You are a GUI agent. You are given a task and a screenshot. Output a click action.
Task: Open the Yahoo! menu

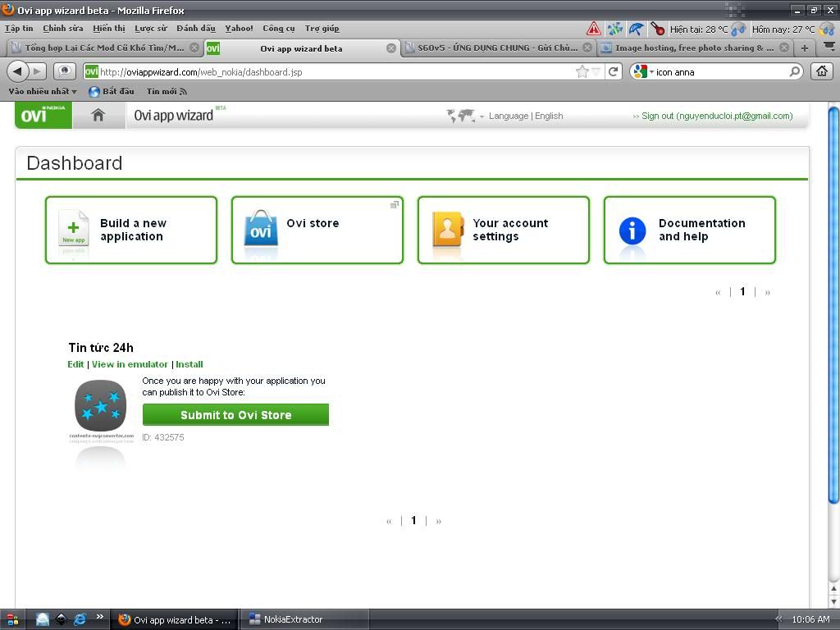click(239, 29)
